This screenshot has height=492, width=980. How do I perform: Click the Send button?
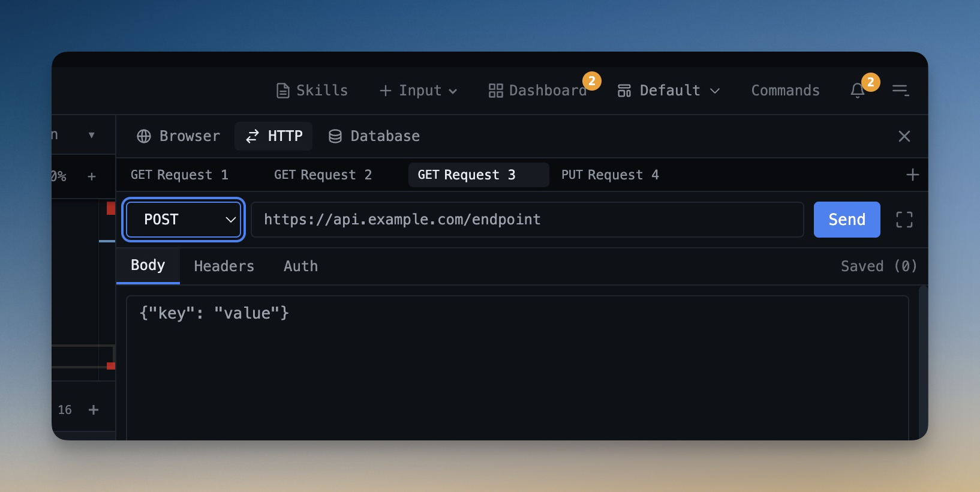click(x=846, y=220)
